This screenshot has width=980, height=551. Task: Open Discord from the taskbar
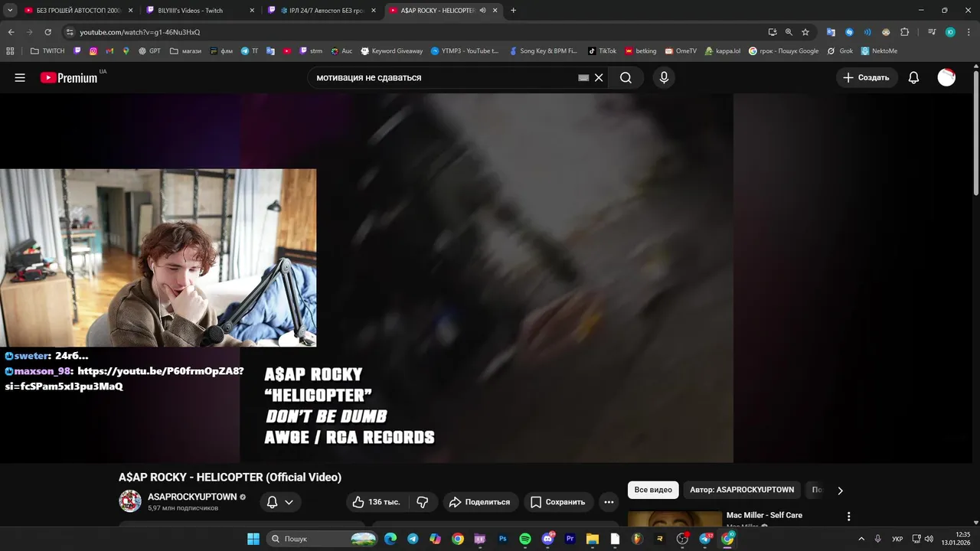tap(548, 539)
